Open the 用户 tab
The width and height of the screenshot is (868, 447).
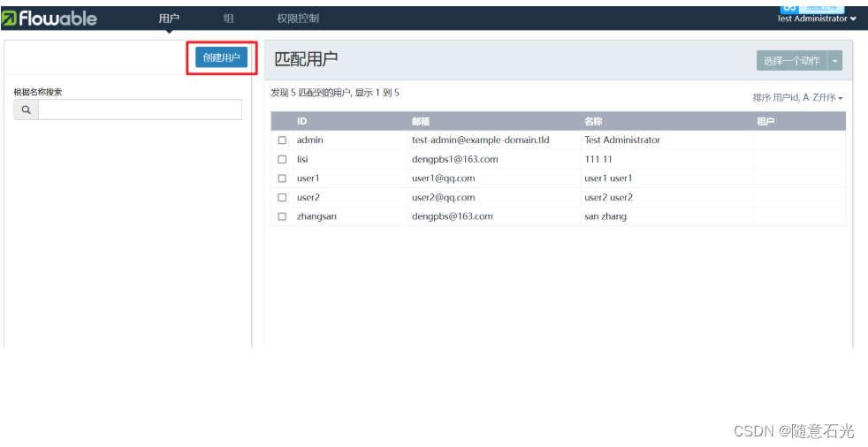[x=169, y=19]
